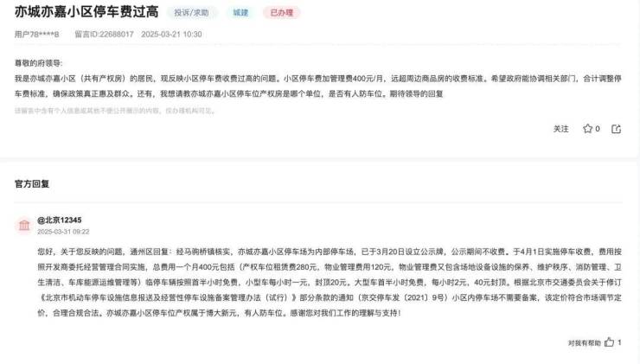Click the helpful count number 1
The height and width of the screenshot is (364, 640).
(619, 342)
